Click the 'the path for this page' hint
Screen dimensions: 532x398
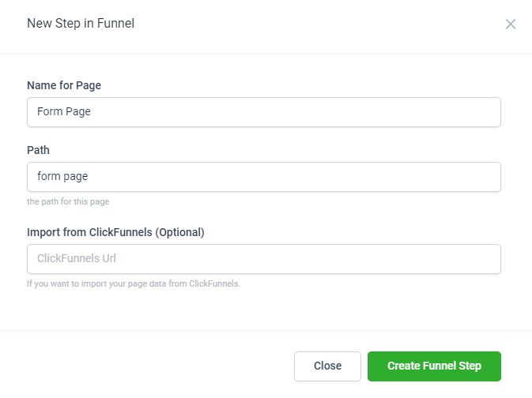[68, 201]
